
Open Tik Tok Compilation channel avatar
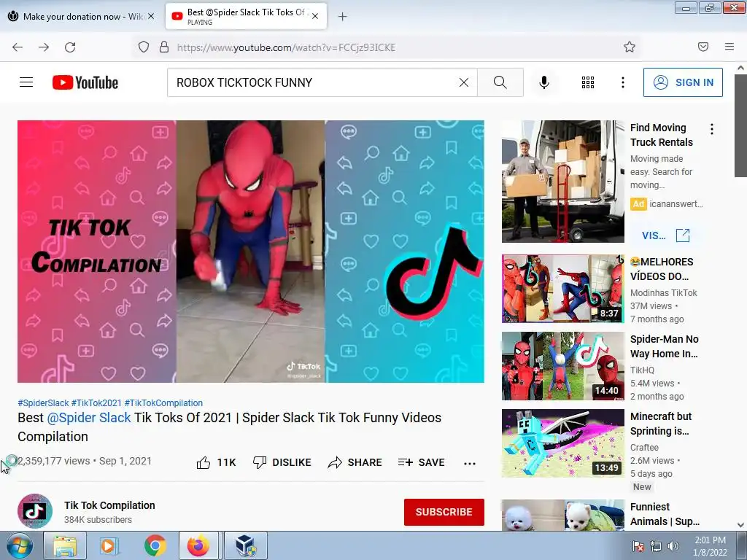[x=35, y=511]
